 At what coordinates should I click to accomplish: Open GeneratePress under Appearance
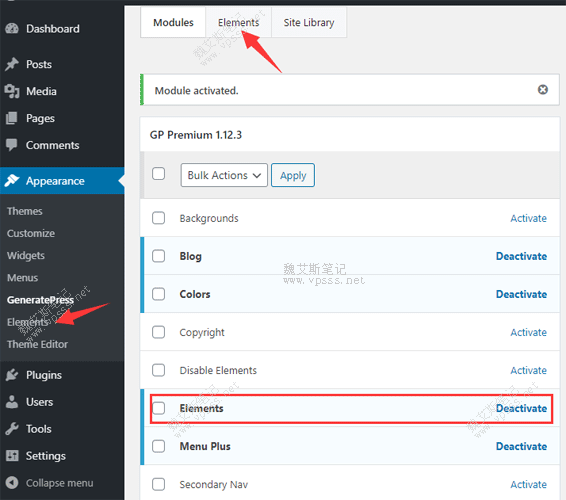40,300
